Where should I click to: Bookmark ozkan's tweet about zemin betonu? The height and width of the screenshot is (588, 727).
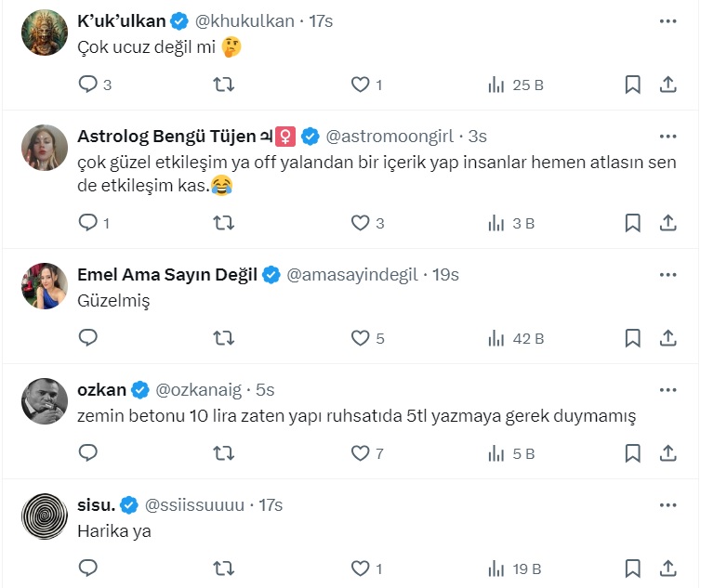632,453
